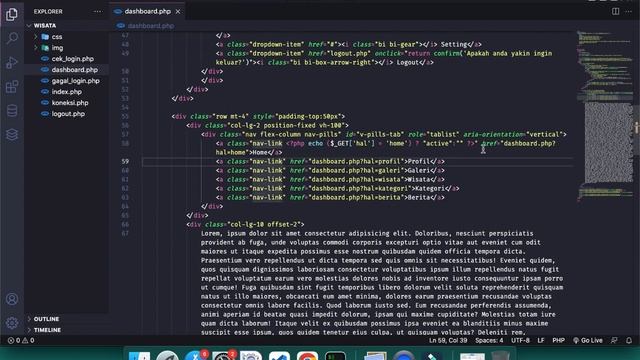Open logout.php file
The width and height of the screenshot is (640, 360).
[x=68, y=114]
